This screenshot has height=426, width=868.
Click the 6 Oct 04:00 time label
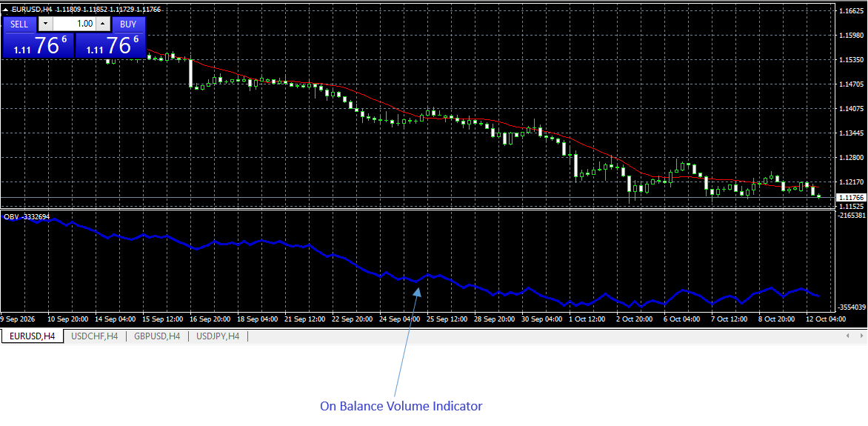tap(684, 319)
